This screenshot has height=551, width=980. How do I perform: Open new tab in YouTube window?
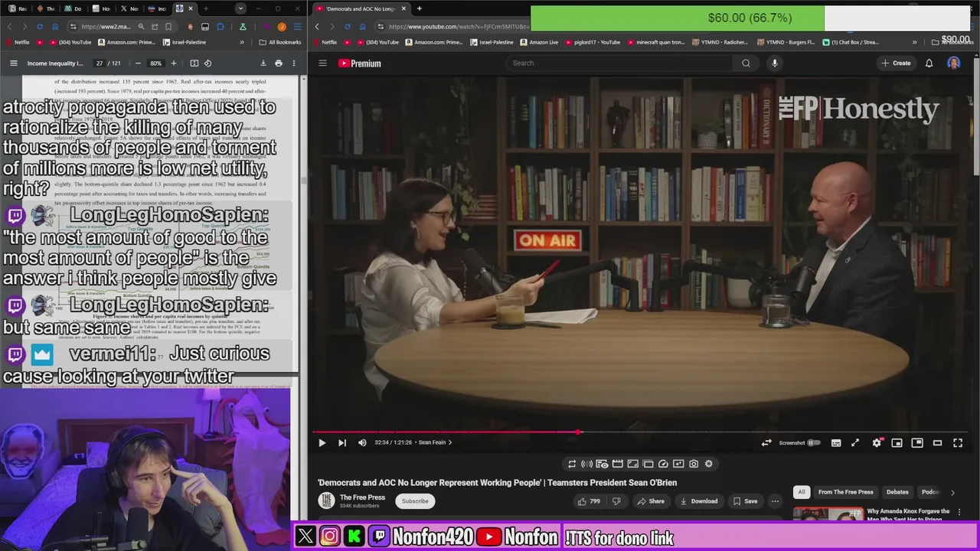pos(419,8)
